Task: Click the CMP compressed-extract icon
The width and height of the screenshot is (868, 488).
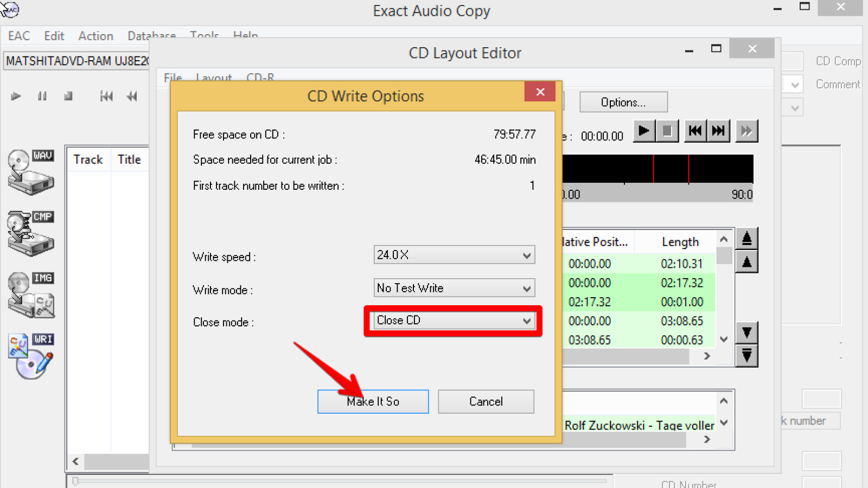Action: tap(31, 233)
